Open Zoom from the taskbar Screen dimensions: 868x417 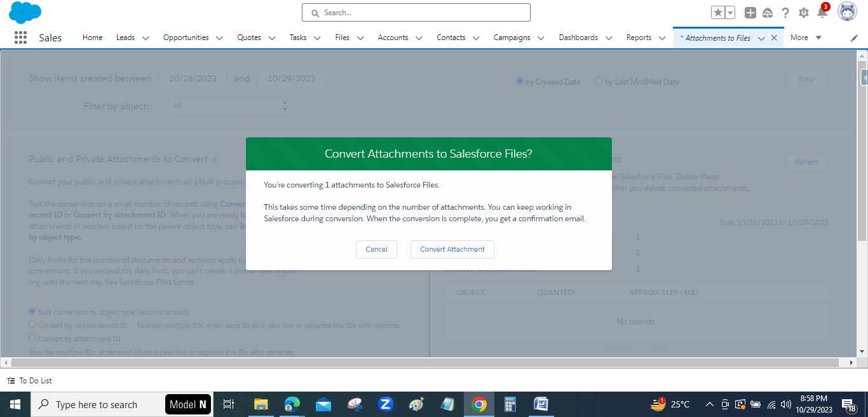coord(385,404)
